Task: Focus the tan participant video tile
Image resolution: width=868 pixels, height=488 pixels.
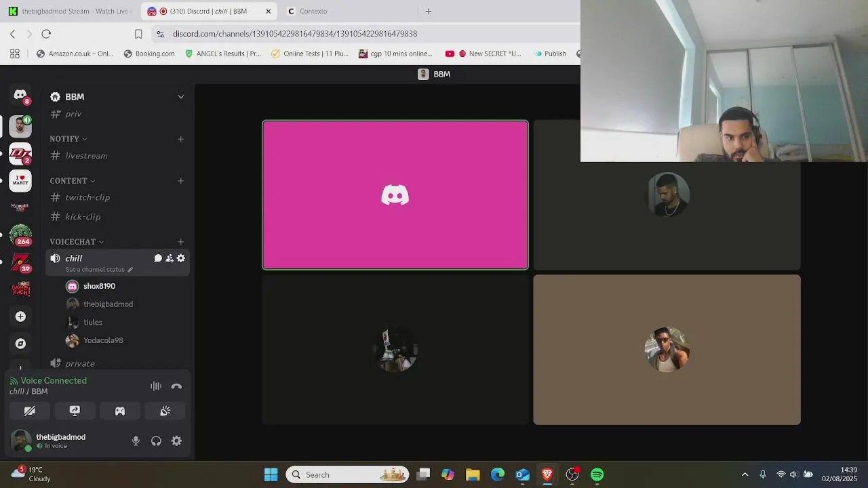Action: click(667, 350)
